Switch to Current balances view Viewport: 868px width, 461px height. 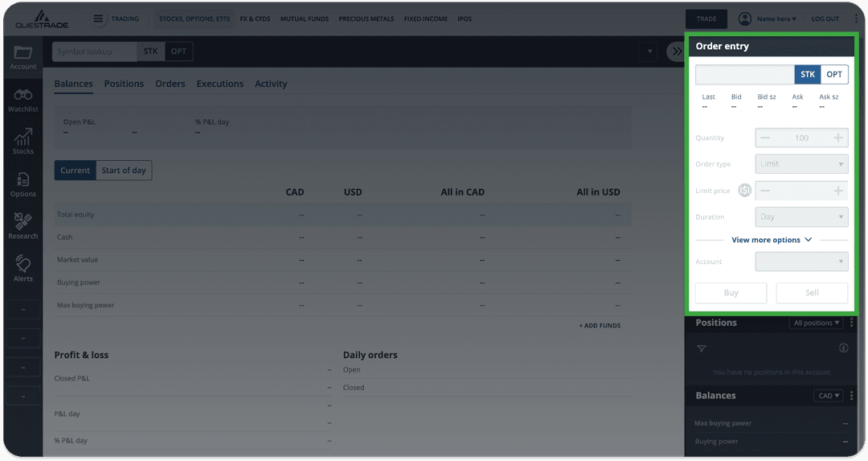click(76, 171)
